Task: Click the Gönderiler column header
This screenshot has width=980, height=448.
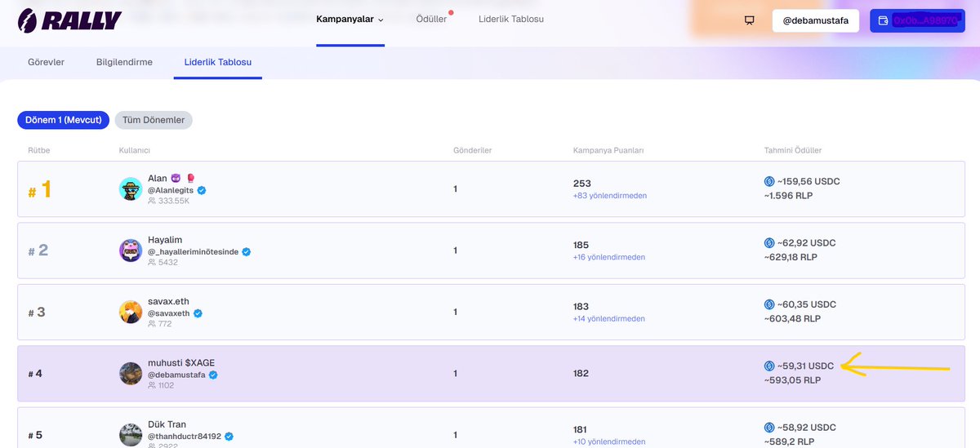Action: pos(472,151)
